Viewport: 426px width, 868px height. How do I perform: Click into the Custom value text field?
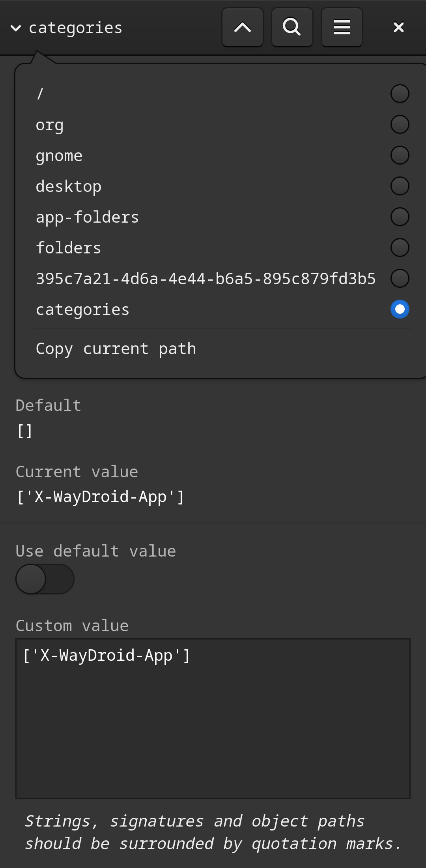coord(213,719)
